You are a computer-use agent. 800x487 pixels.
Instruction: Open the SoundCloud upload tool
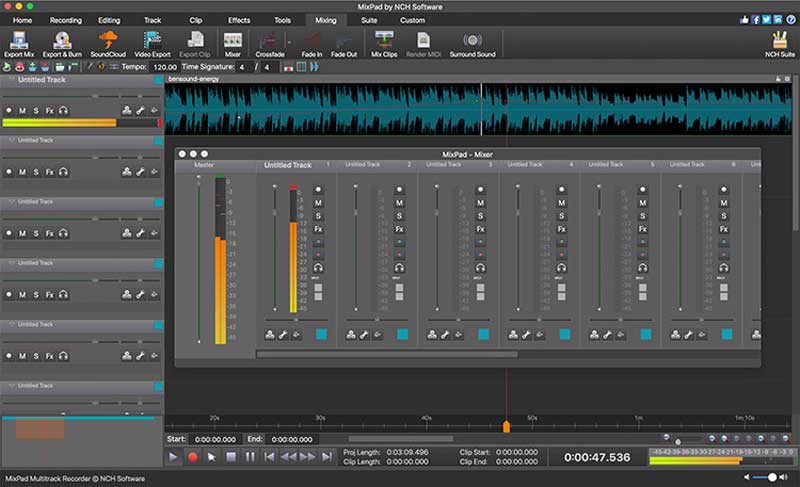(108, 41)
